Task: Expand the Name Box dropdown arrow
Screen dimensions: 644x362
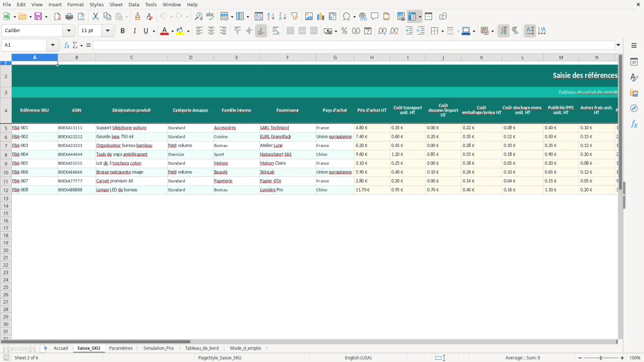Action: pos(53,45)
